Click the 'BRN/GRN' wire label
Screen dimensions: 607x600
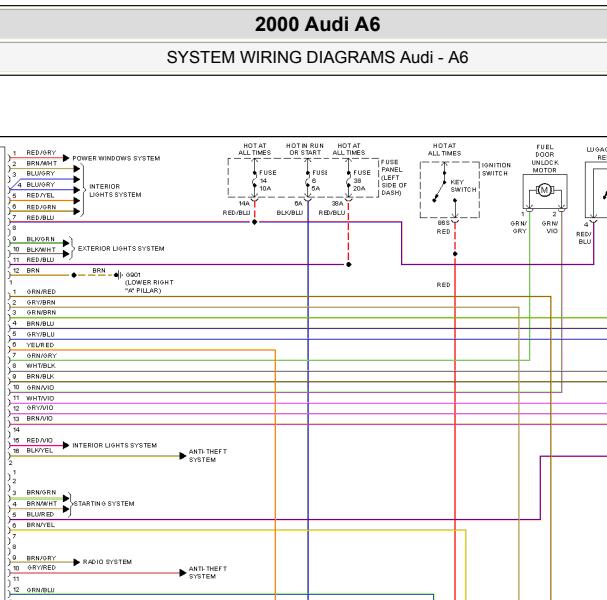pos(41,493)
